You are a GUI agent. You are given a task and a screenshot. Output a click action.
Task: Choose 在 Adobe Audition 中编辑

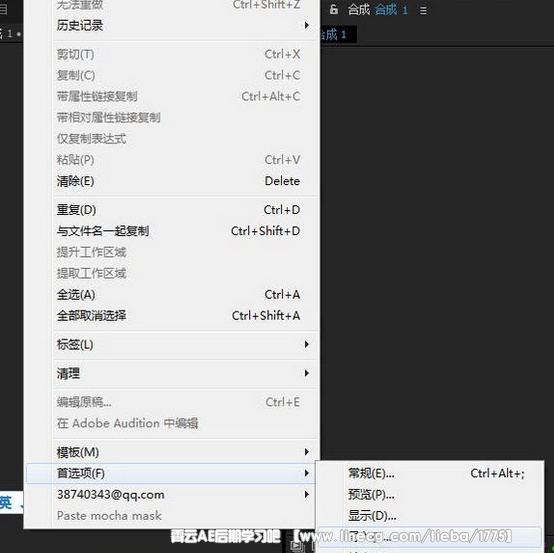click(x=172, y=423)
